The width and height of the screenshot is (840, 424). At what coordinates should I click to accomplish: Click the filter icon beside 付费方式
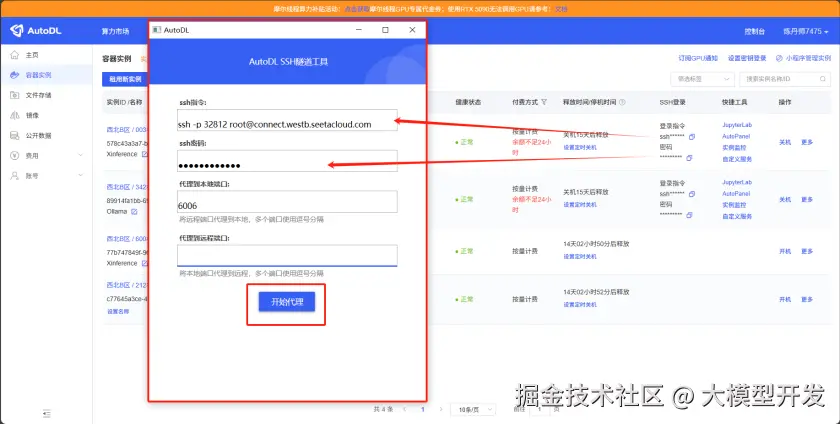tap(544, 102)
